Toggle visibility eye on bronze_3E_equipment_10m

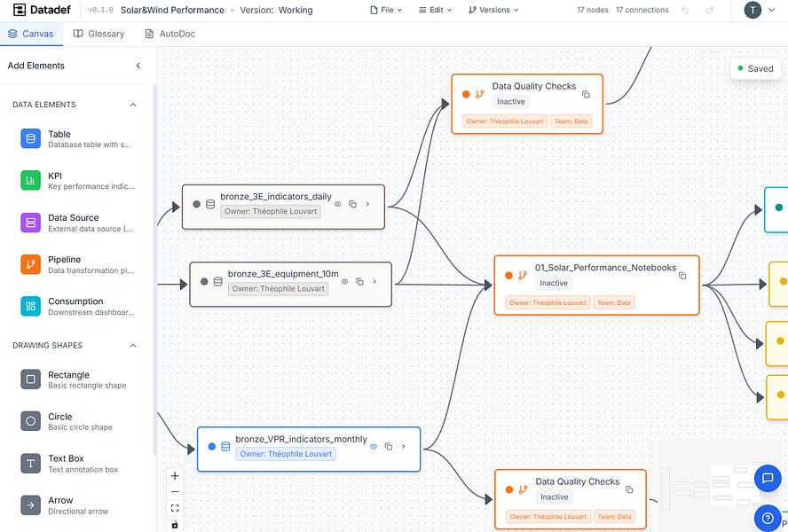(344, 282)
